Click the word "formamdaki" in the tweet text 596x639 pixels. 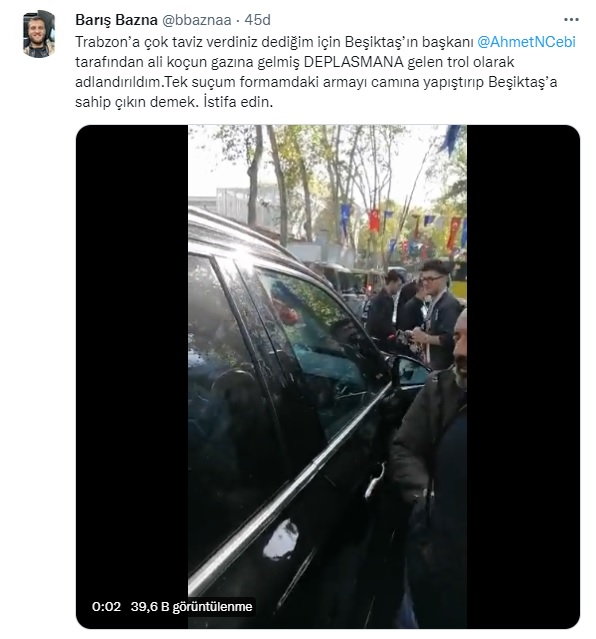278,82
